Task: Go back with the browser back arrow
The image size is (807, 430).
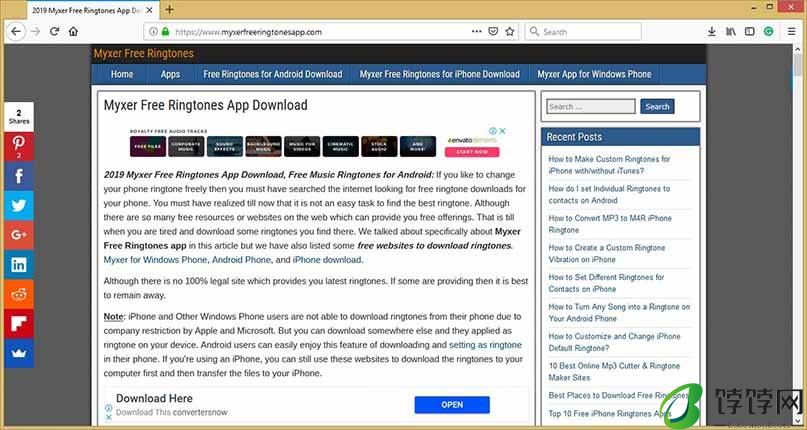Action: pos(16,31)
